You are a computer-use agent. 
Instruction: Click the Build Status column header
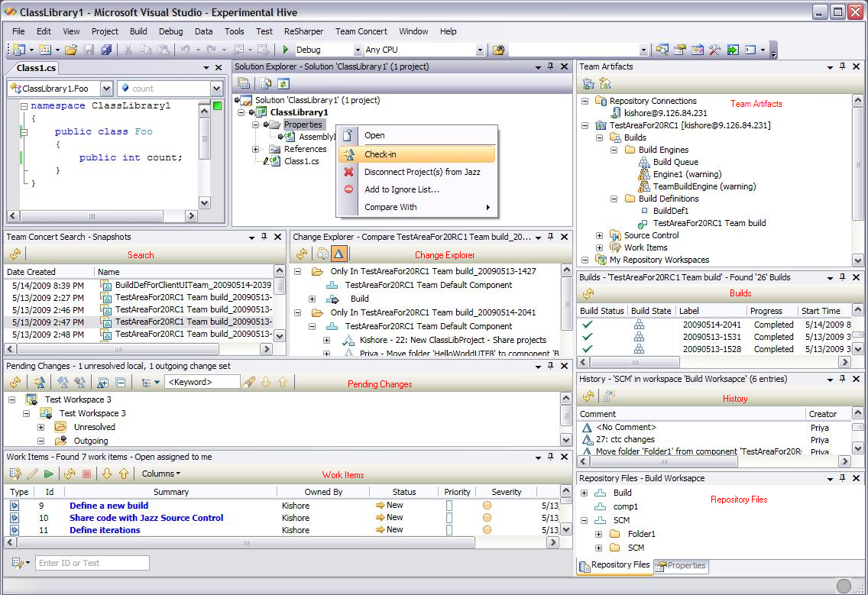tap(602, 311)
